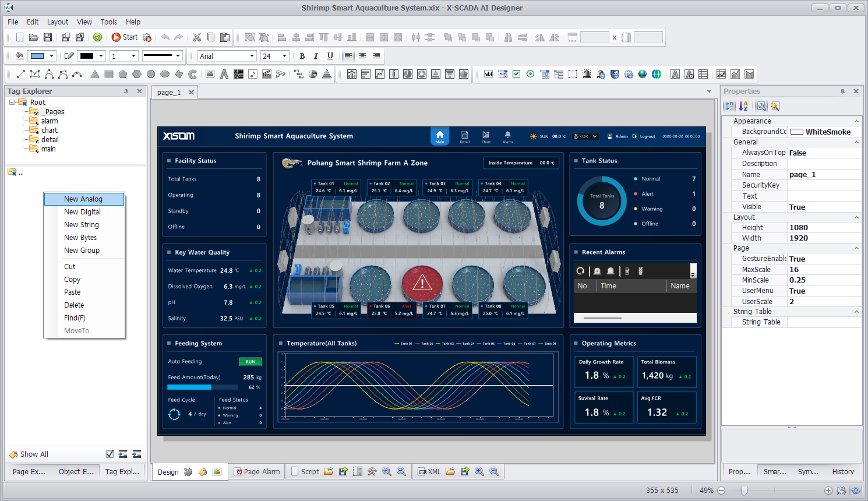Toggle the checkbox icon beside Show All
Image resolution: width=868 pixels, height=501 pixels.
point(110,454)
